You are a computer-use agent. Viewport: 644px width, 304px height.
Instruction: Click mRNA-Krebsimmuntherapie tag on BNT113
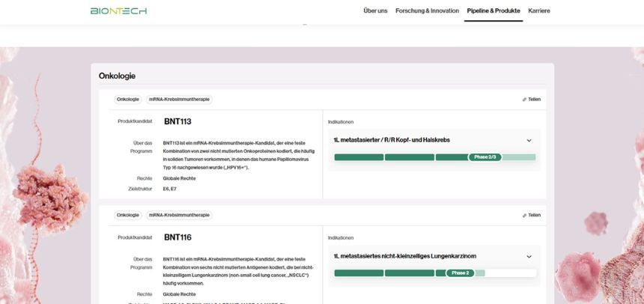coord(179,100)
